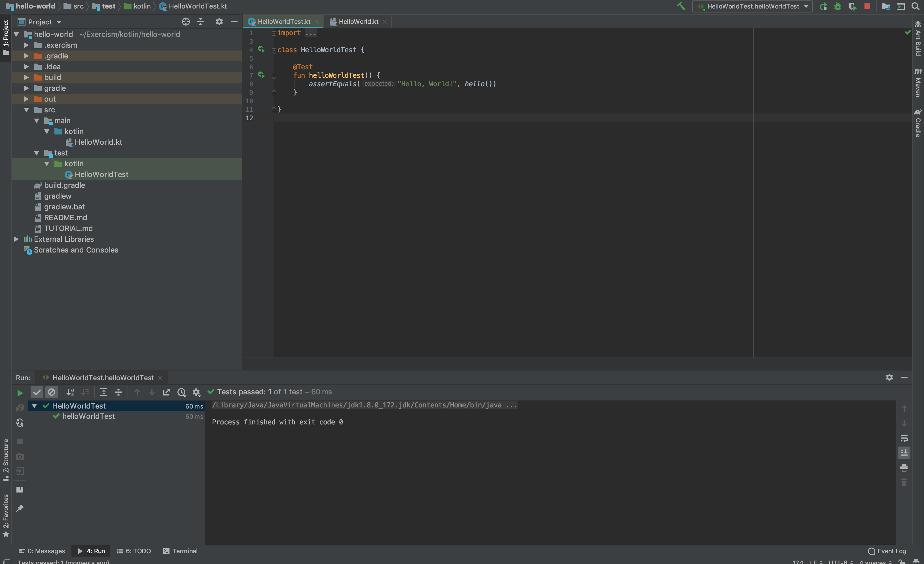Screen dimensions: 924x564
Task: Toggle the Show Ignored tests button
Action: pyautogui.click(x=52, y=392)
